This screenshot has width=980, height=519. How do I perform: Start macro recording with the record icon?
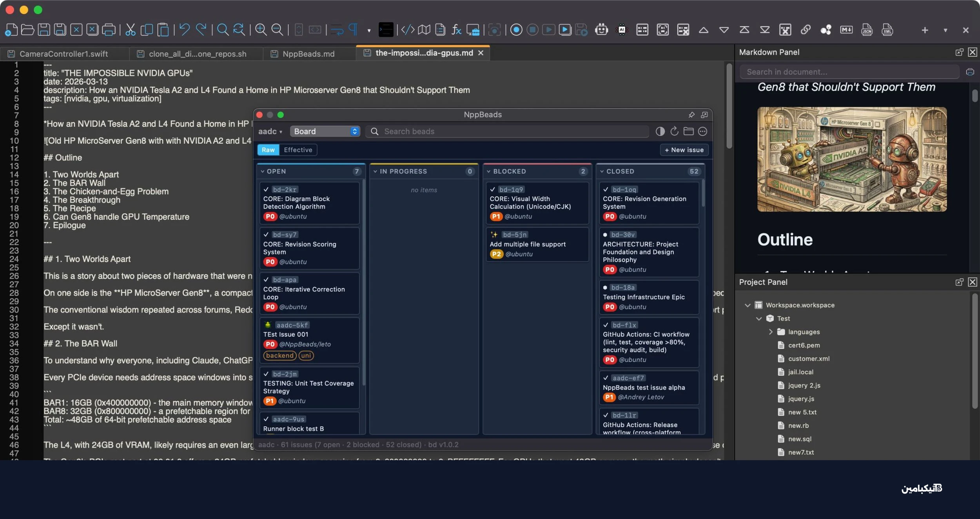click(516, 30)
